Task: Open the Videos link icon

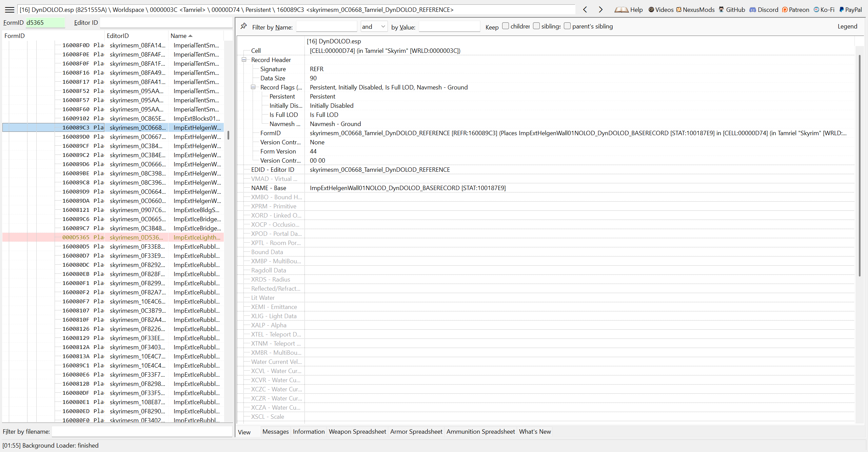Action: tap(651, 10)
